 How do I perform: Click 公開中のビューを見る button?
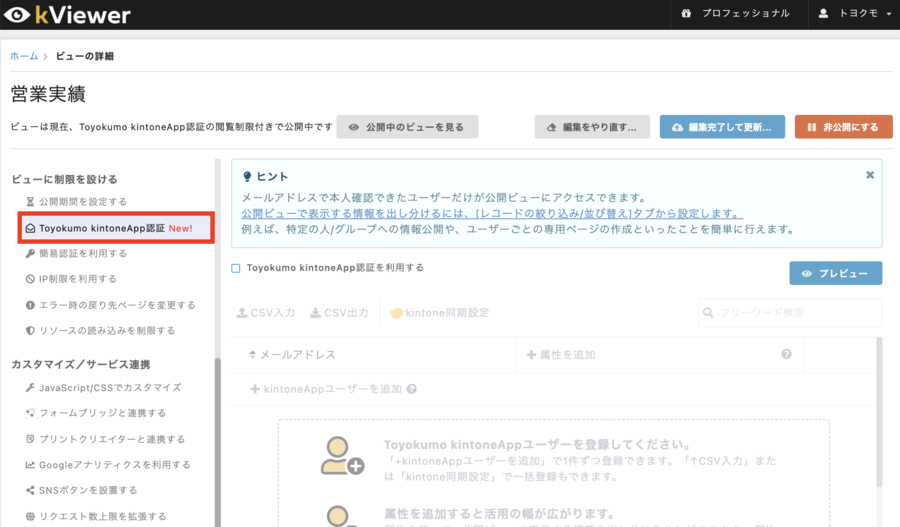click(x=407, y=127)
